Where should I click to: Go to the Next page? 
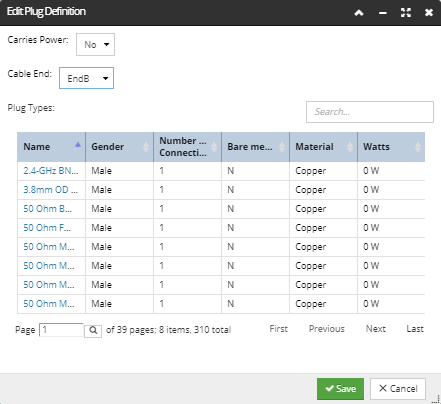(376, 329)
